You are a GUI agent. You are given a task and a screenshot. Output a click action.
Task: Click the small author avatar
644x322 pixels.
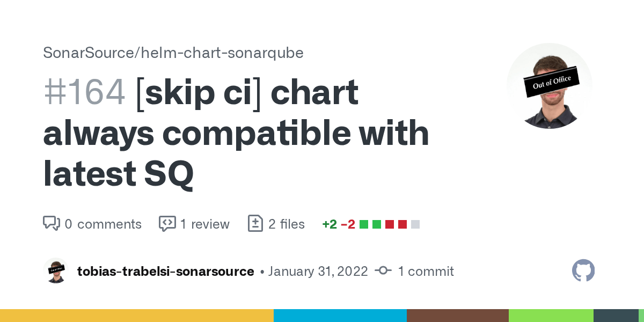[x=56, y=271]
